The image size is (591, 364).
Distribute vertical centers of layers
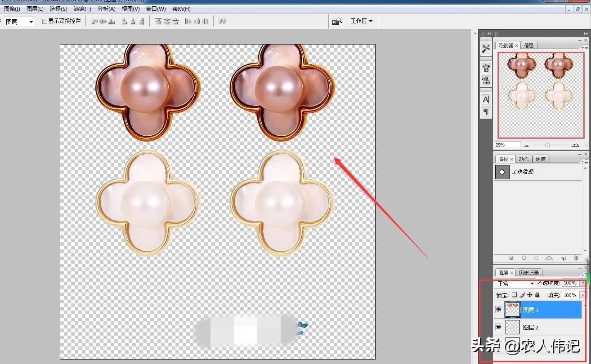pos(167,21)
